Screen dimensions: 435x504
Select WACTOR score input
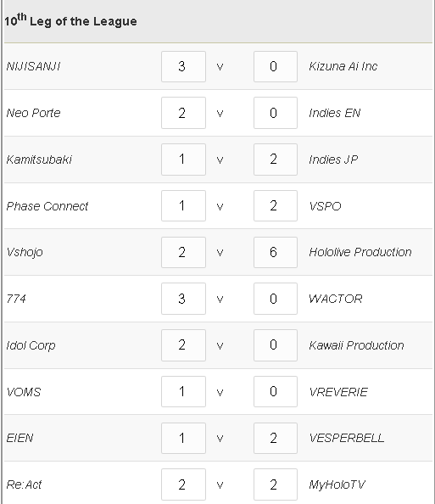276,299
